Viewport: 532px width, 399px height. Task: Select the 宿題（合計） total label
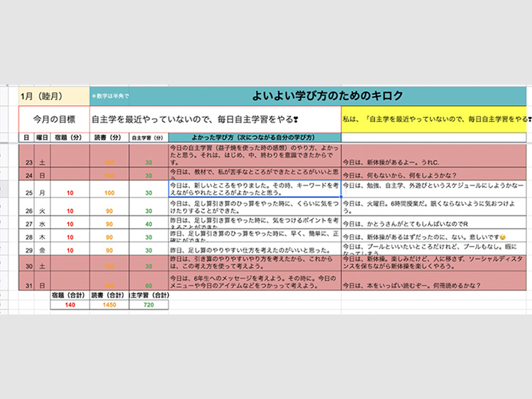click(70, 295)
